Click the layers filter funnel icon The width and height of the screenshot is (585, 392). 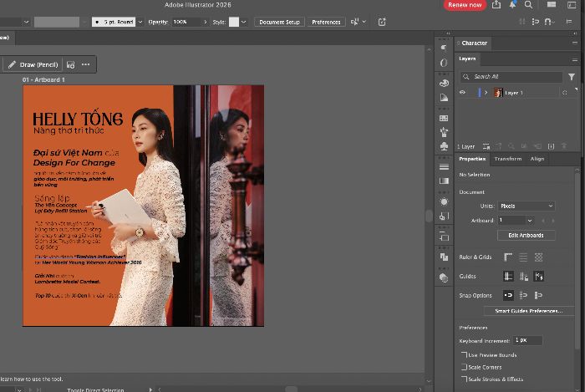[x=571, y=77]
